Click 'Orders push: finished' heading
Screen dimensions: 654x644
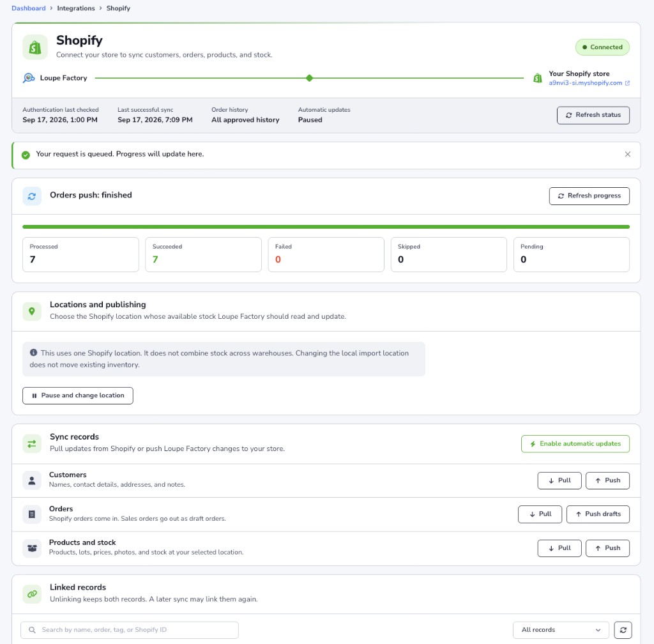[x=91, y=195]
